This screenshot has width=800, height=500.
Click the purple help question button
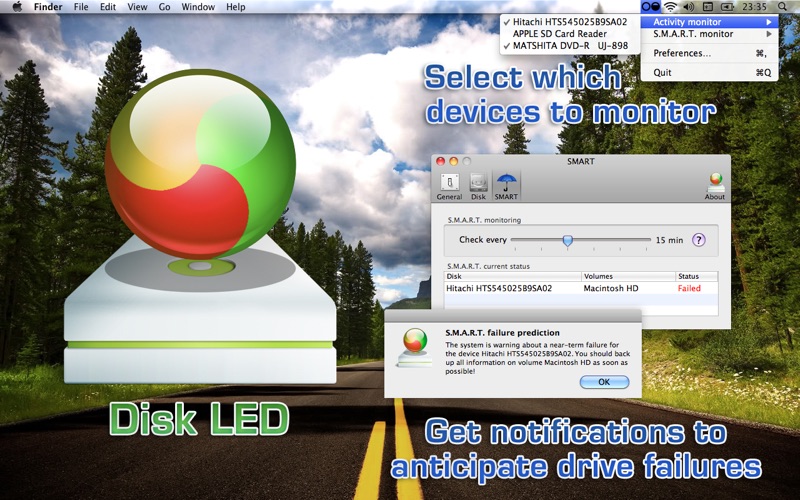[698, 240]
